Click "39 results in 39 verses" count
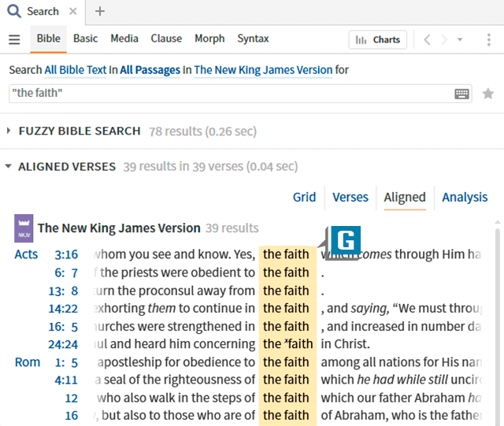Viewport: 504px width, 426px height. 183,167
